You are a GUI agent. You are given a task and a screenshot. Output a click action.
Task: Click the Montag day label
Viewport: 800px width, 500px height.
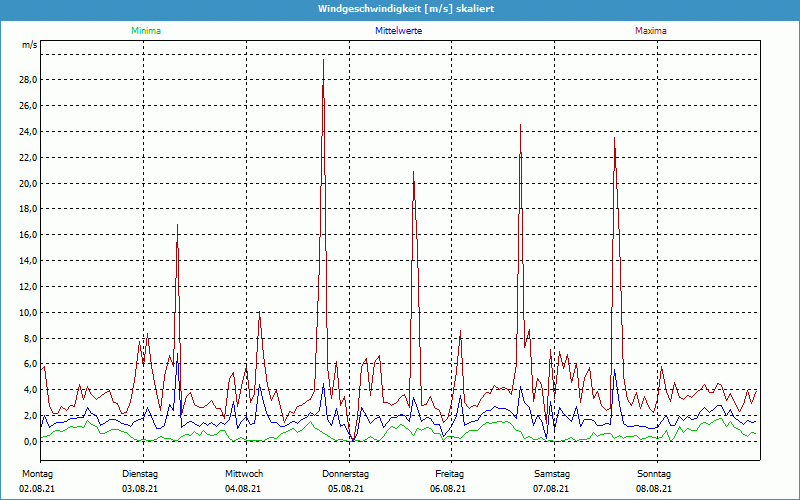[37, 474]
